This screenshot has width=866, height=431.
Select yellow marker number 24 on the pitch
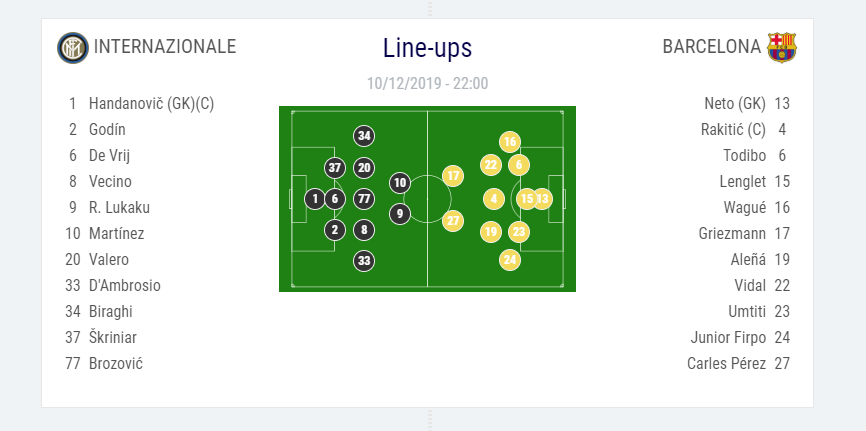pyautogui.click(x=511, y=260)
